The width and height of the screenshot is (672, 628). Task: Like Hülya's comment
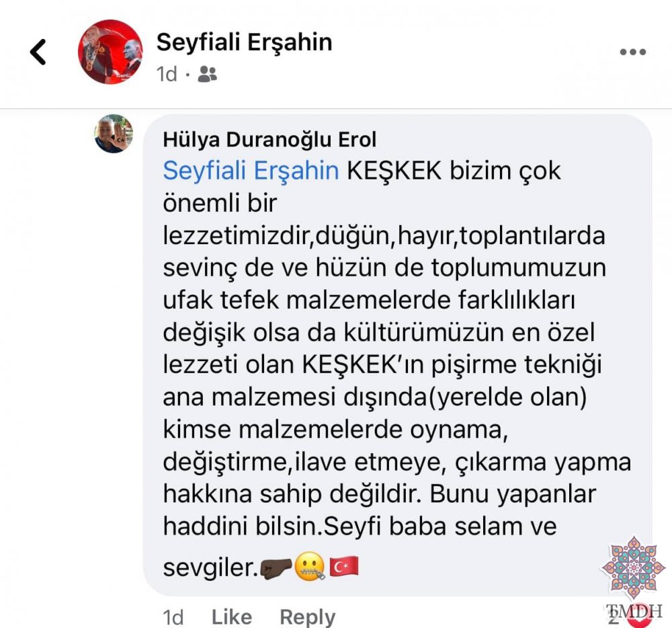click(x=232, y=617)
